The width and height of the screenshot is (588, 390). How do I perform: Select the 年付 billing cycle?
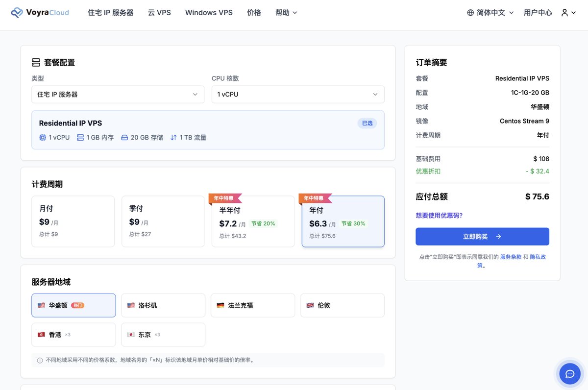click(x=343, y=221)
